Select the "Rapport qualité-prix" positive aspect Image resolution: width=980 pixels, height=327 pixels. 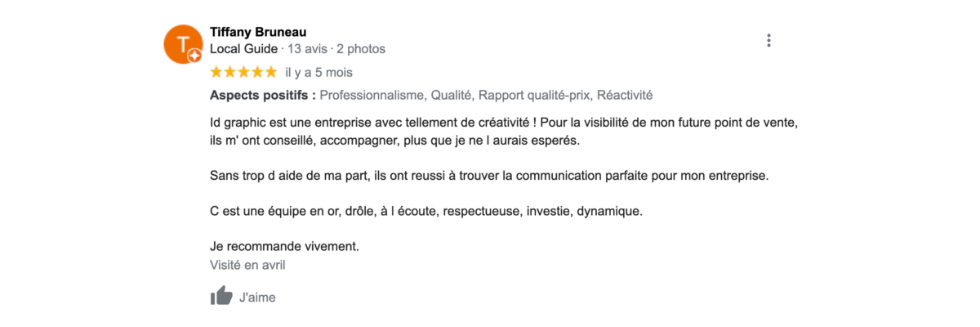click(534, 96)
